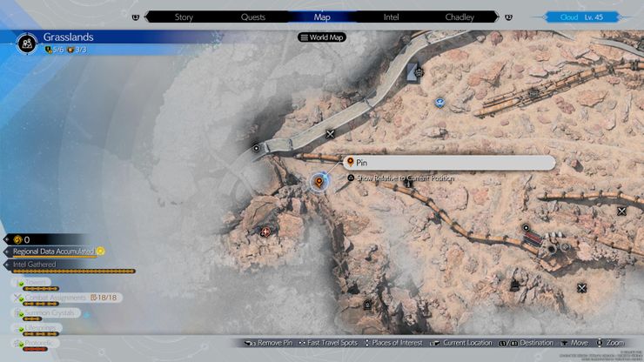Select the Lifesprings intel category
The image size is (644, 362).
37,328
